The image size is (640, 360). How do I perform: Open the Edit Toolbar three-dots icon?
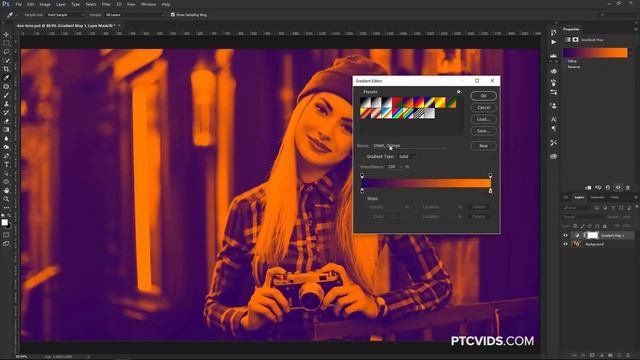tap(6, 208)
